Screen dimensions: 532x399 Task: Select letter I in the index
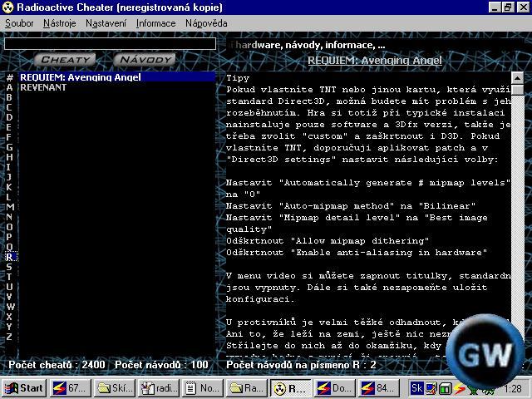(9, 167)
